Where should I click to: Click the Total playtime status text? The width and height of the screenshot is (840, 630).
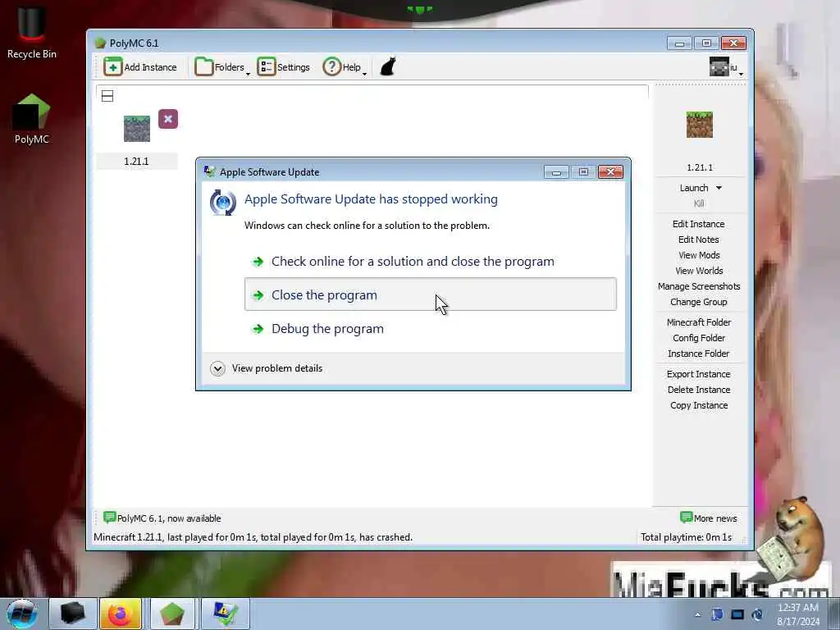tap(687, 536)
